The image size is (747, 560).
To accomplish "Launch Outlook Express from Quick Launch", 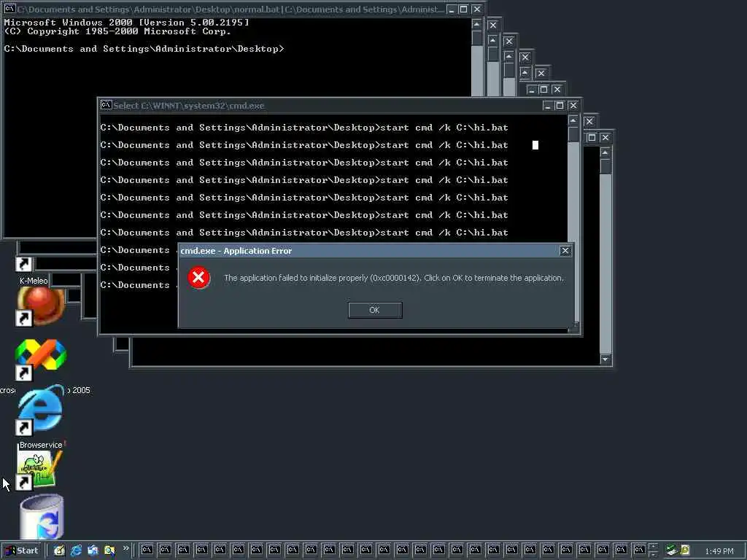I will tap(93, 551).
